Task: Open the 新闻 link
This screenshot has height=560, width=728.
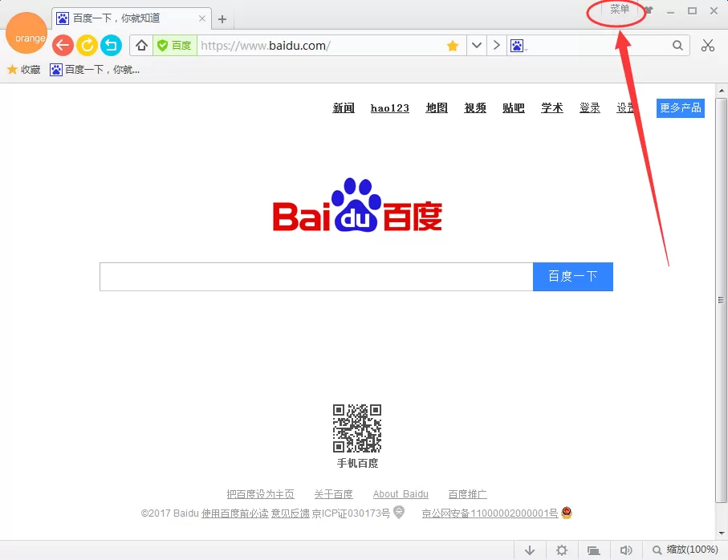Action: [x=344, y=108]
